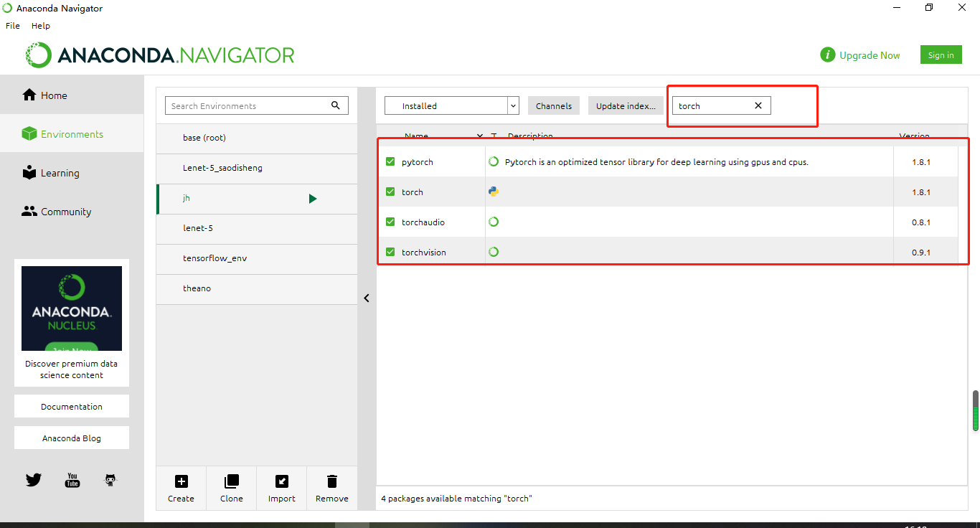Click the conda icon in torchaudio row
Image resolution: width=980 pixels, height=528 pixels.
494,222
